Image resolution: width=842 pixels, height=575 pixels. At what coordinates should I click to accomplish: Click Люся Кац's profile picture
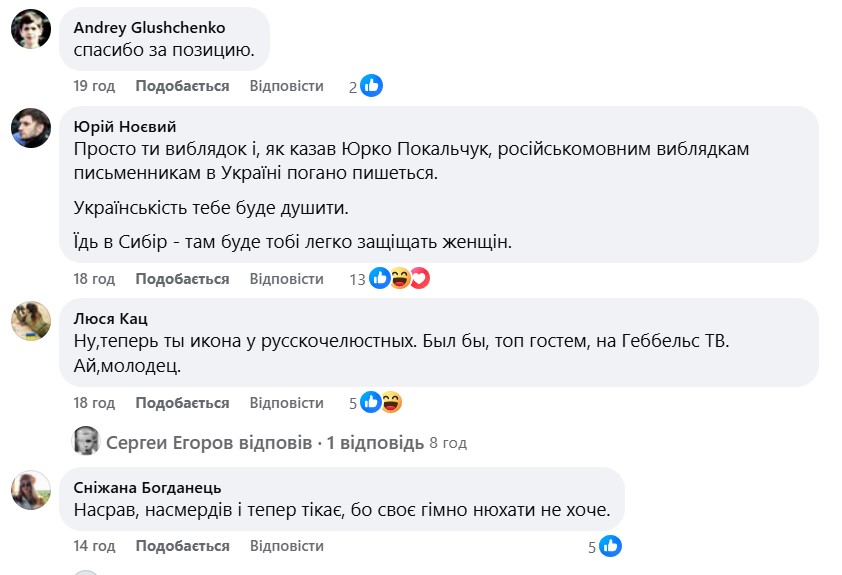coord(31,320)
